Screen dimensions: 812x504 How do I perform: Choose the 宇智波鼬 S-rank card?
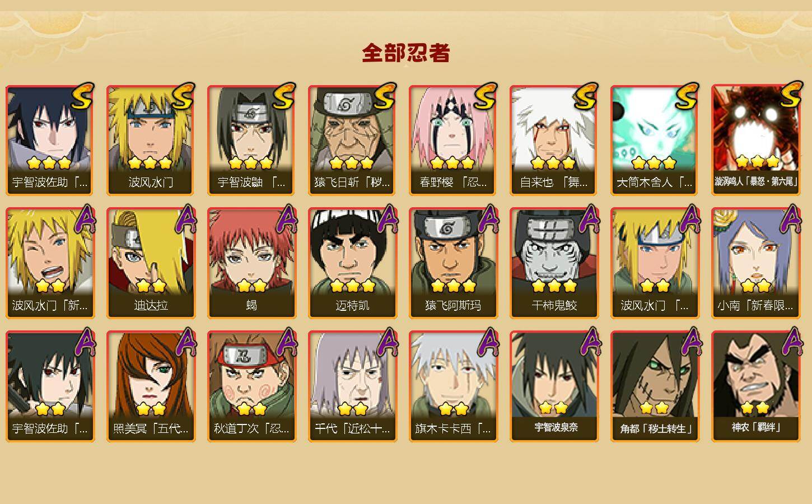[251, 140]
